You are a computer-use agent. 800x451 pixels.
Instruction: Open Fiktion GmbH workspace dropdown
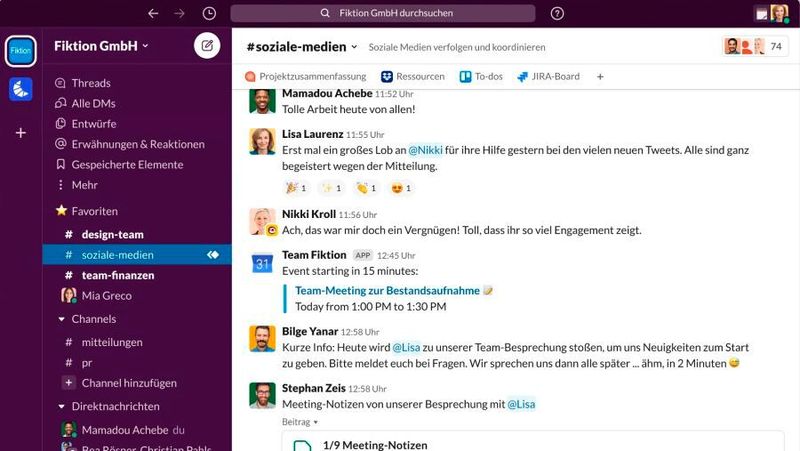101,46
